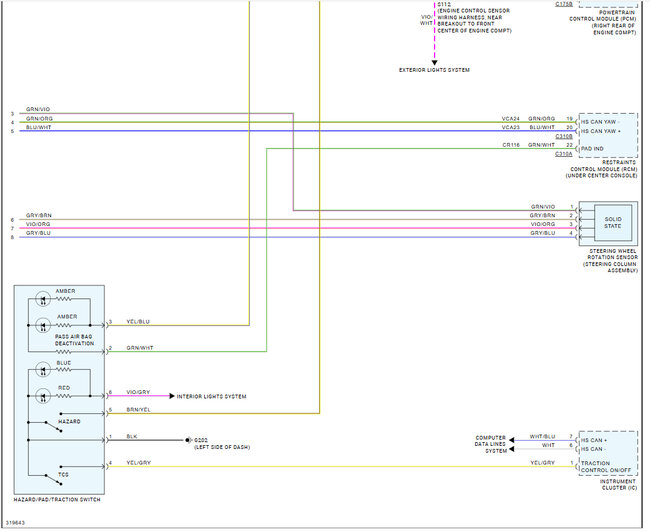Click the YEL/GRY label at instrument cluster pin 1
Screen dimensions: 650x532
[543, 463]
